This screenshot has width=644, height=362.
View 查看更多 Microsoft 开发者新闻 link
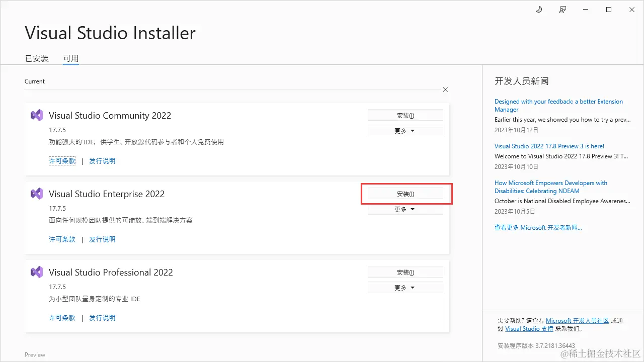[x=538, y=228]
